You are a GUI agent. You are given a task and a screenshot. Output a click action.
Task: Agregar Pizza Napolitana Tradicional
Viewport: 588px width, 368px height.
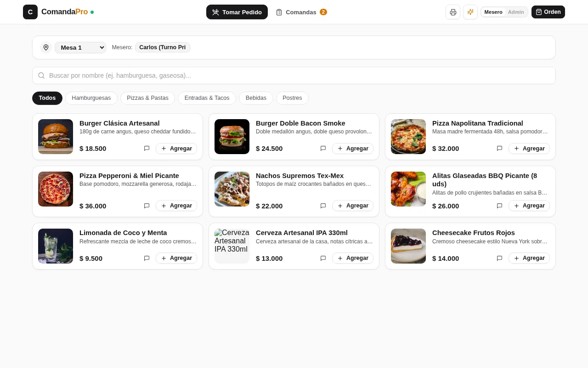tap(529, 149)
